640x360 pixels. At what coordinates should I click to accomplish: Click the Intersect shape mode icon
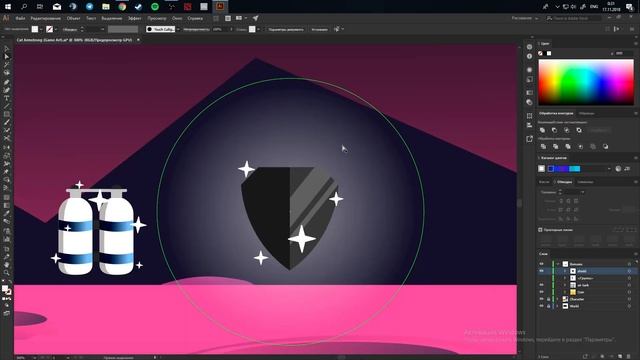[567, 130]
